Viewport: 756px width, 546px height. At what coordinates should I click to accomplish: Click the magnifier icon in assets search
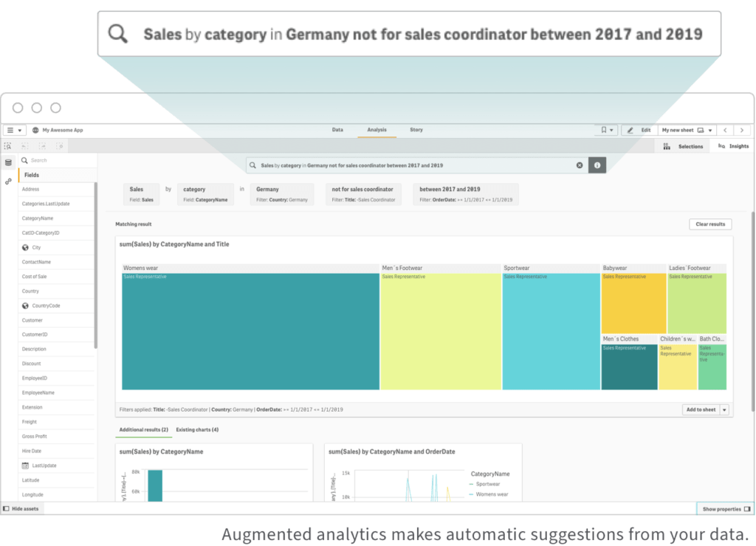point(24,160)
